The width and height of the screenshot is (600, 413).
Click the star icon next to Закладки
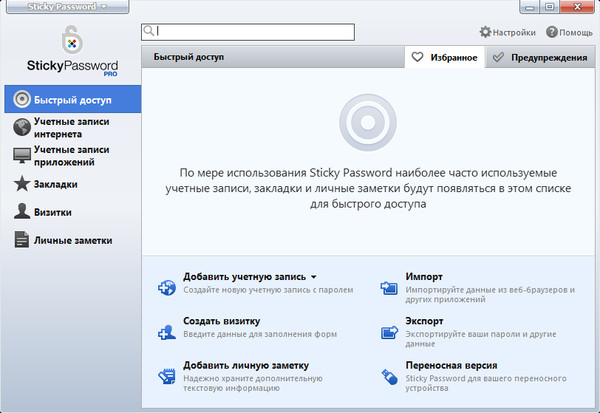pos(22,184)
